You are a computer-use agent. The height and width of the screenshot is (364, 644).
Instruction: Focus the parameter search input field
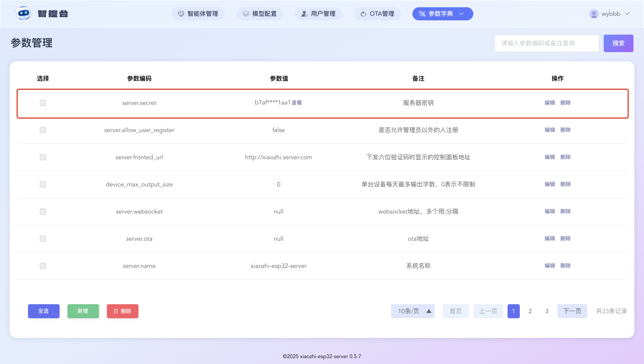tap(547, 43)
